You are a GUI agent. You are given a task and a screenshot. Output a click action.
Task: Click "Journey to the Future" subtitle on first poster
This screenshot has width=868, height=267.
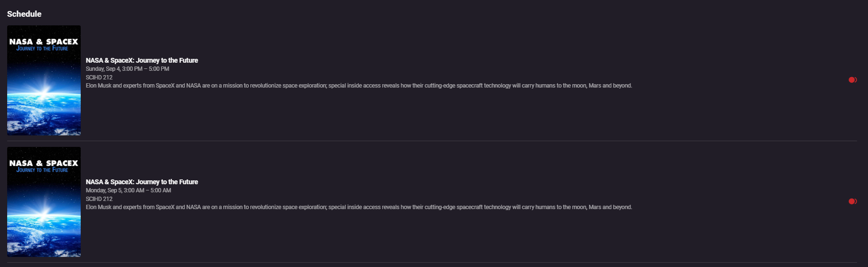43,49
